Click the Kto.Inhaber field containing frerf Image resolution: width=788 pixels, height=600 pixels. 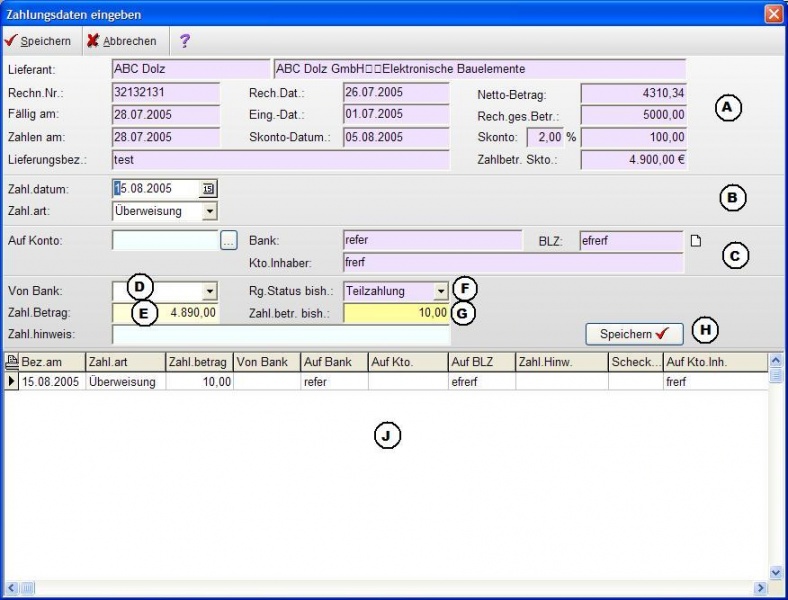[x=513, y=262]
